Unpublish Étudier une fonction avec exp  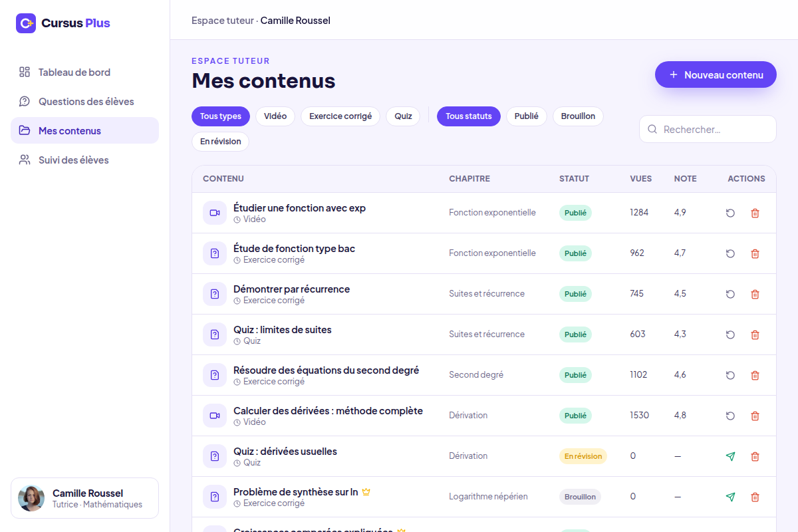click(730, 213)
